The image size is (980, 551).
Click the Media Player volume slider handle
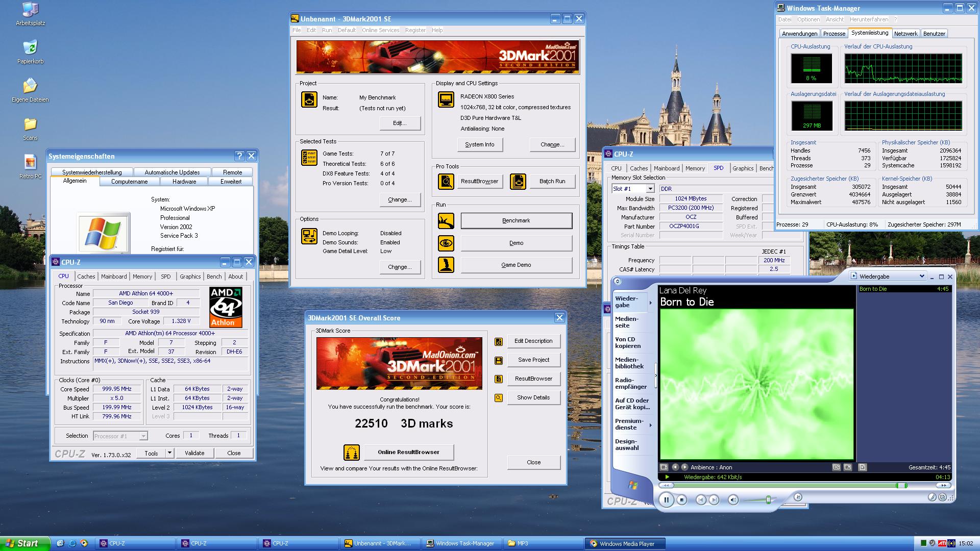click(x=768, y=500)
